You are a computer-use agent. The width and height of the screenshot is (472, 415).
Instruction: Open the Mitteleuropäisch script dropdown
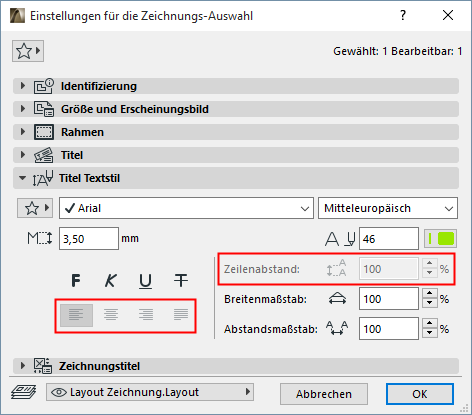(x=388, y=208)
